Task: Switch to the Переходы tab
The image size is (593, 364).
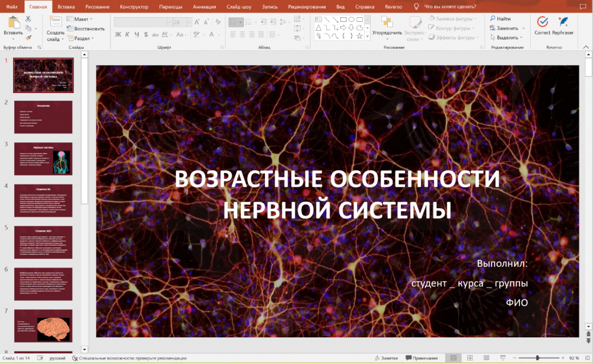Action: (x=171, y=7)
